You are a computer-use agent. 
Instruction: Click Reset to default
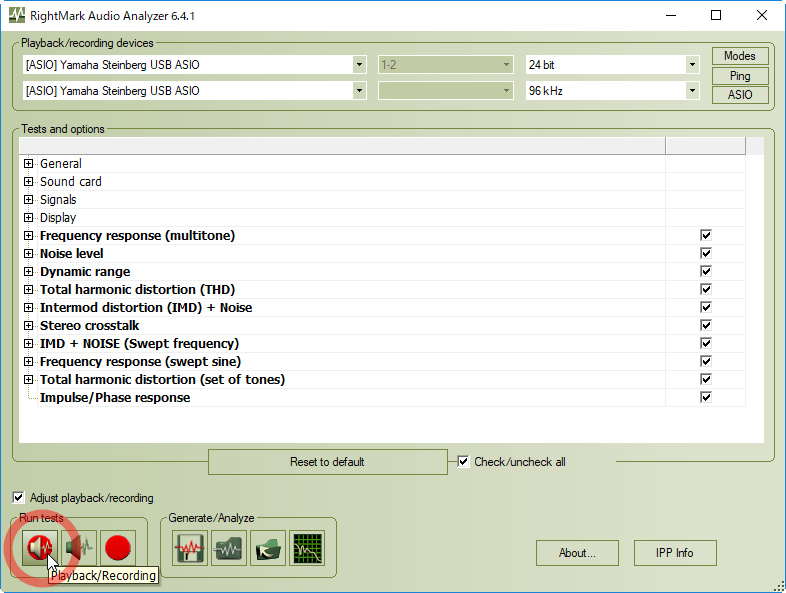[x=327, y=462]
